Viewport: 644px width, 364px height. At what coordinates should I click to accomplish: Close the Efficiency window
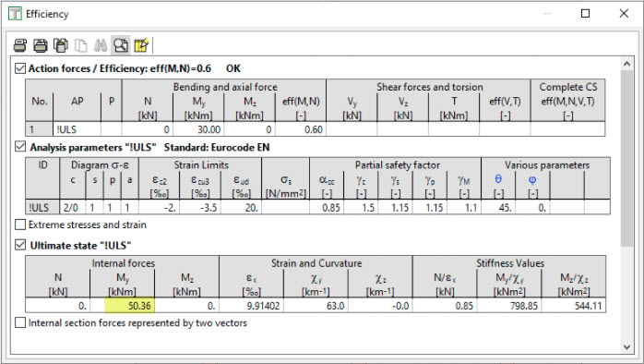click(624, 14)
